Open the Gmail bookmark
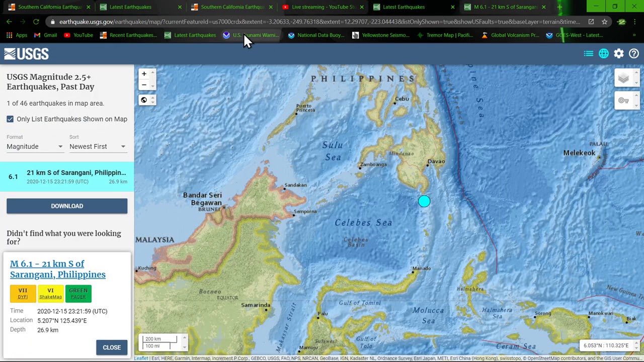 (x=45, y=35)
